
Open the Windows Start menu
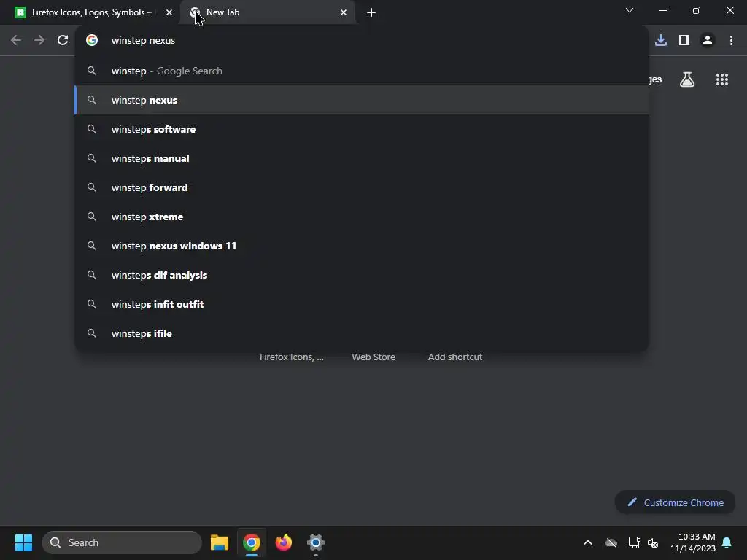point(23,542)
